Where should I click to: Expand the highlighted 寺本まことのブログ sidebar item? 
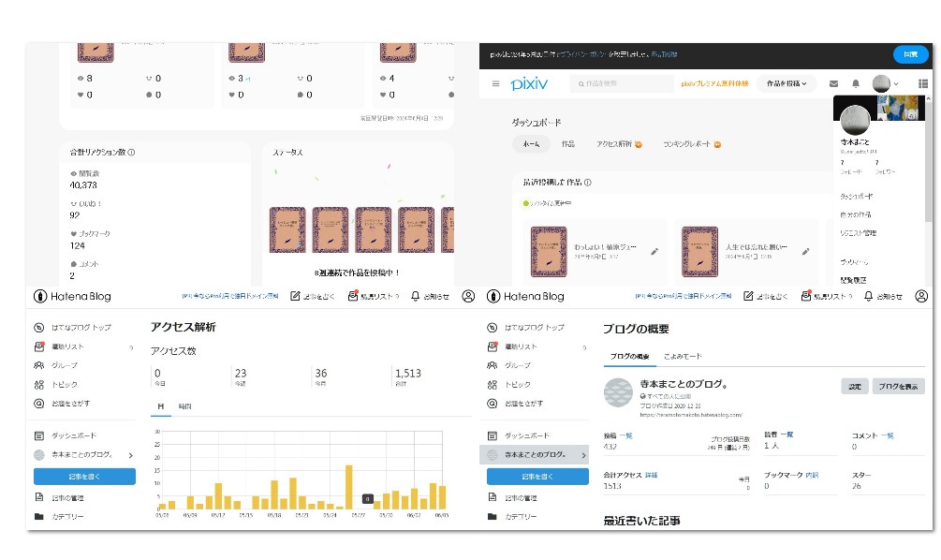click(582, 455)
